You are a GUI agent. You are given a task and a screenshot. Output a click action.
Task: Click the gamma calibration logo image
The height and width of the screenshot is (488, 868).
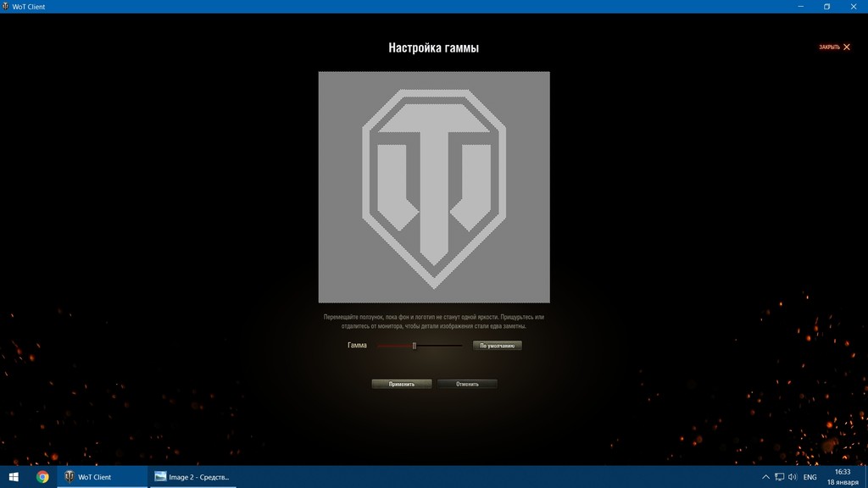click(434, 187)
